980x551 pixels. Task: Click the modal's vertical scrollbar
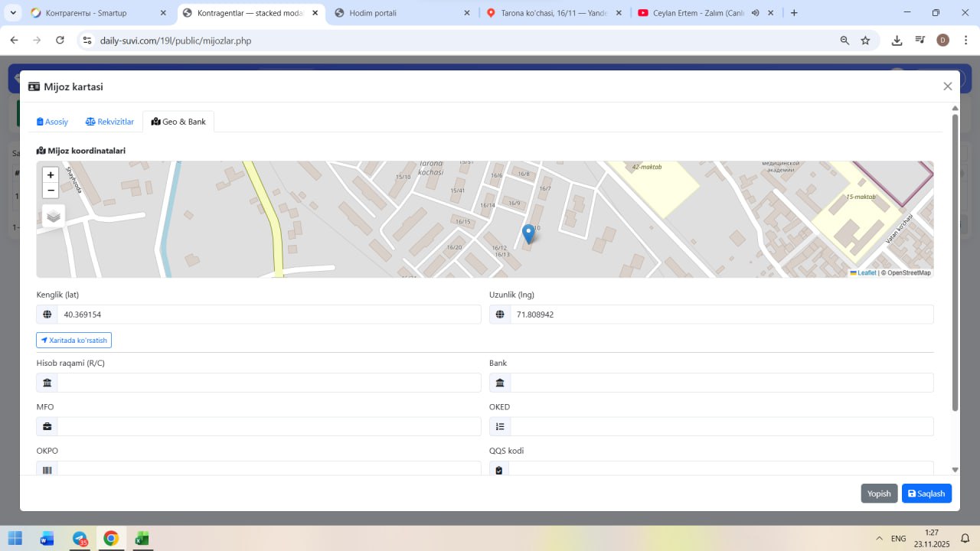click(x=955, y=260)
